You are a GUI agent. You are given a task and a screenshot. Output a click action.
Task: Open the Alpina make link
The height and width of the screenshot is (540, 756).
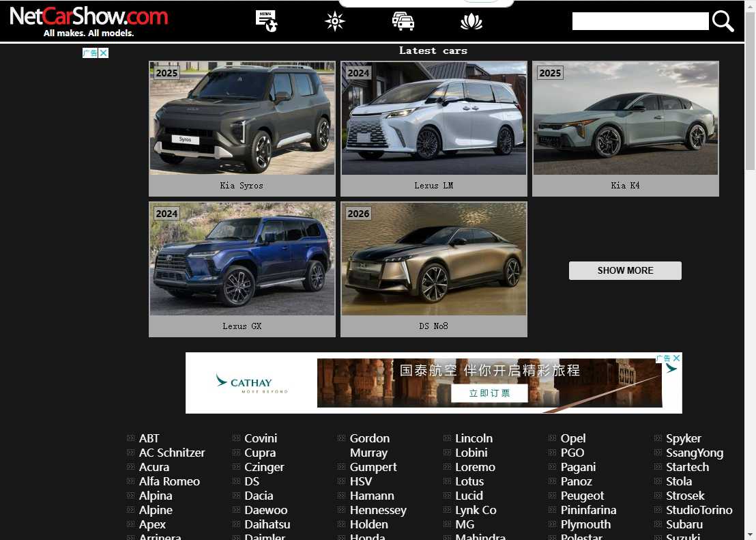(156, 496)
